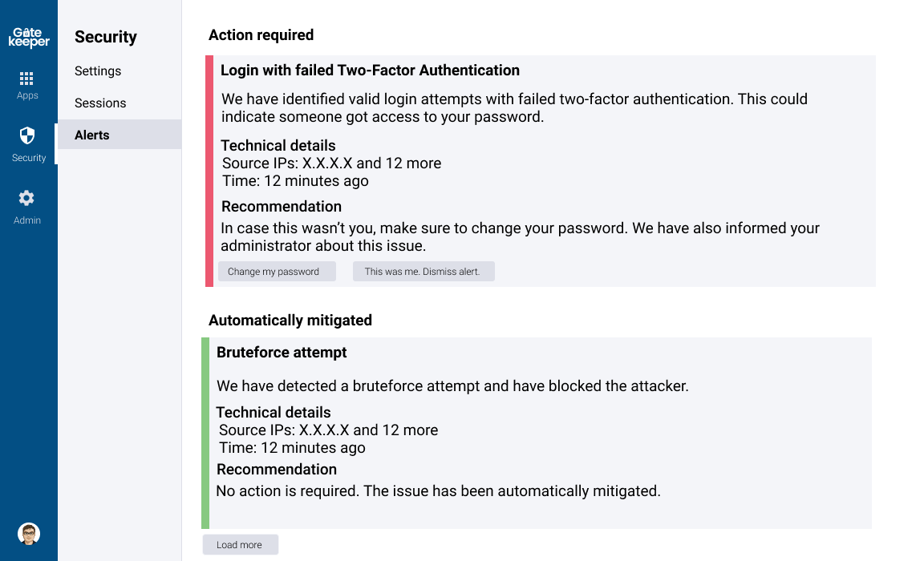
Task: Click the Gatekeeper logo
Action: tap(29, 37)
